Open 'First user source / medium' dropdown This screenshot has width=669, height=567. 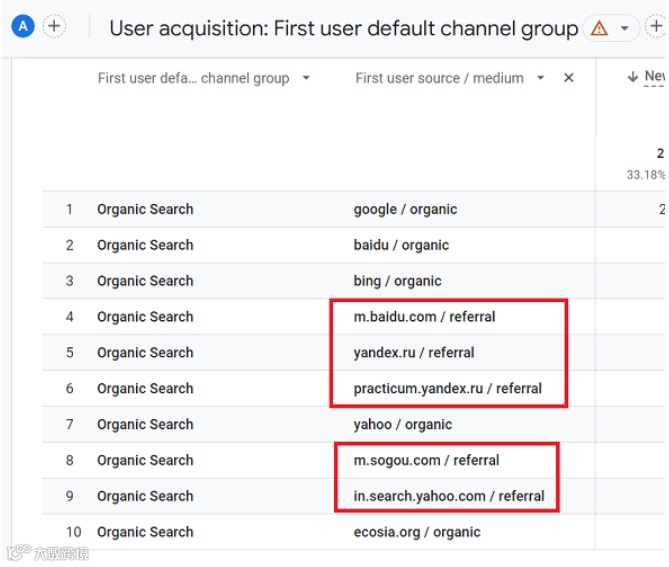click(541, 78)
